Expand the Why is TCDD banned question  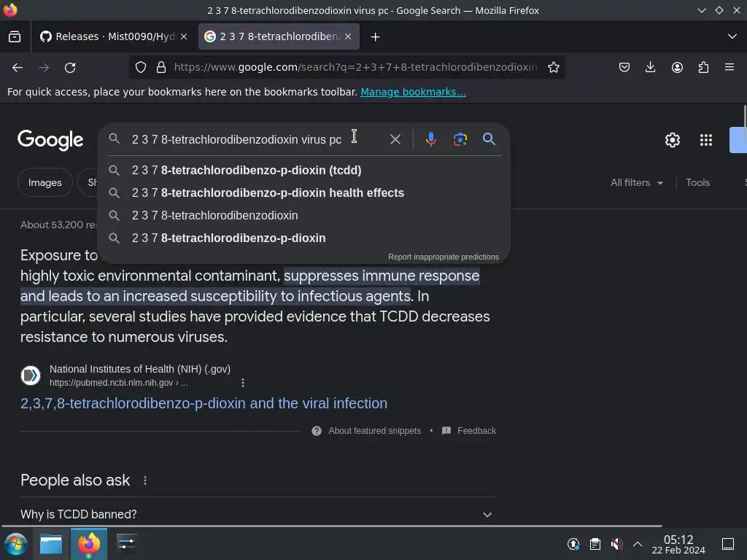(258, 514)
